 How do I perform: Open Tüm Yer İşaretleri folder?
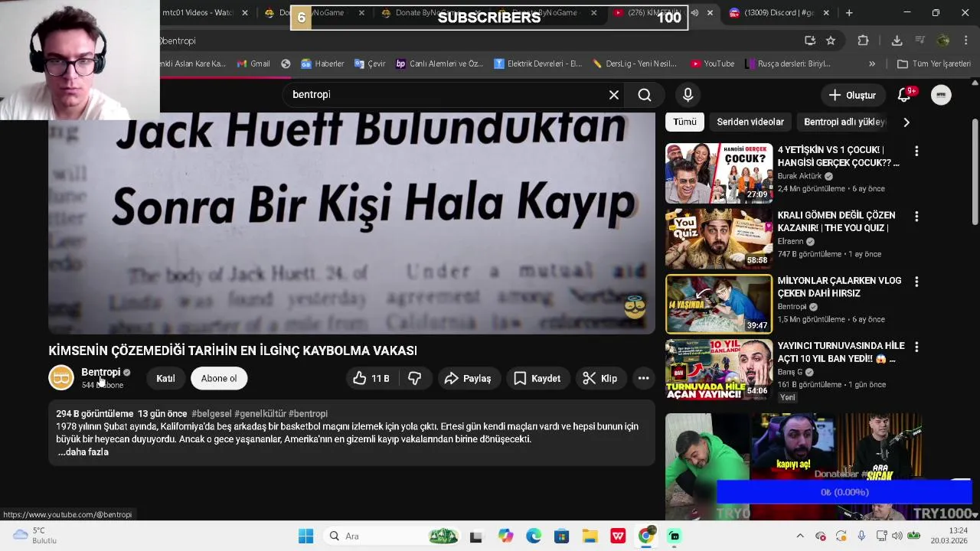(x=934, y=64)
